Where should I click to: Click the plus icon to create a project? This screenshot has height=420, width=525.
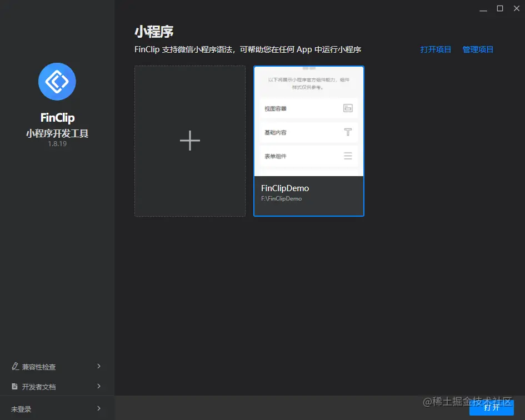[189, 141]
